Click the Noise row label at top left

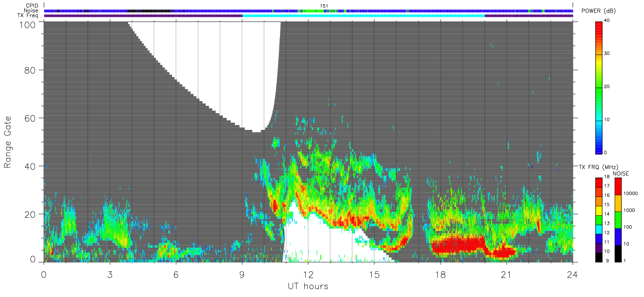pos(31,10)
